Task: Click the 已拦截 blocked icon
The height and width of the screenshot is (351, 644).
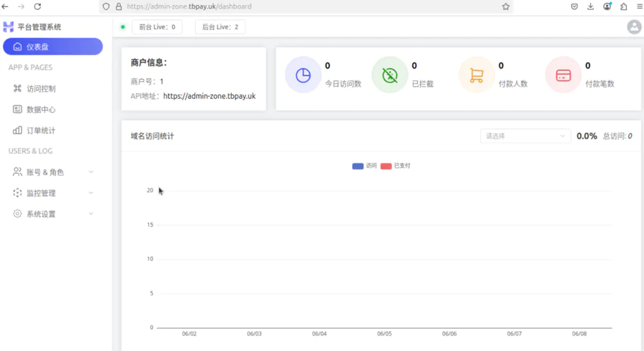Action: click(x=390, y=75)
